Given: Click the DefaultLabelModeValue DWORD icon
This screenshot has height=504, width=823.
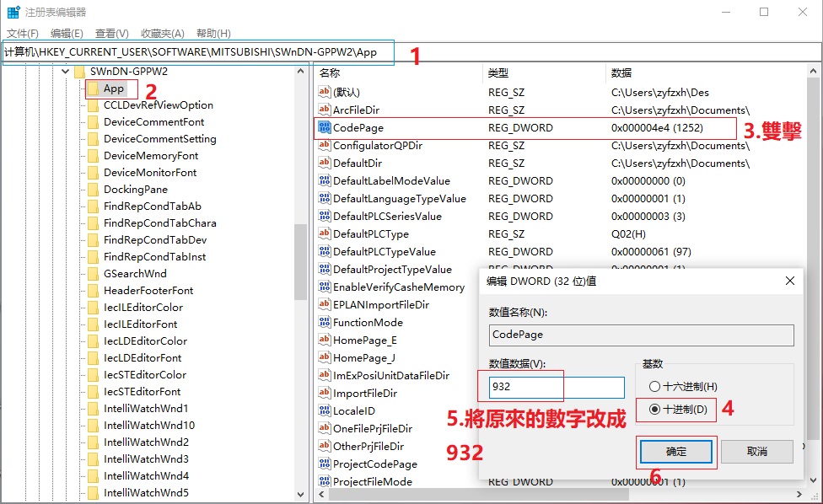Looking at the screenshot, I should pos(325,181).
